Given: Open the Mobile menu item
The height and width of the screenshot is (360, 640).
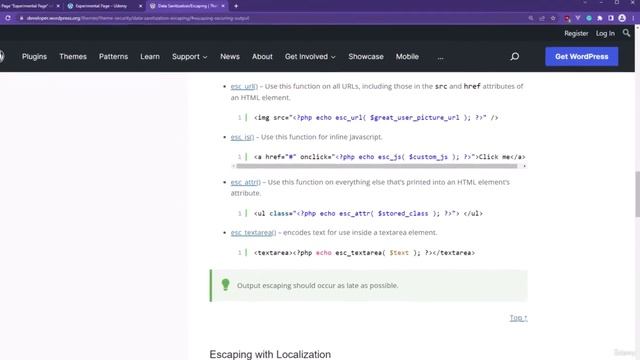Looking at the screenshot, I should tap(407, 57).
